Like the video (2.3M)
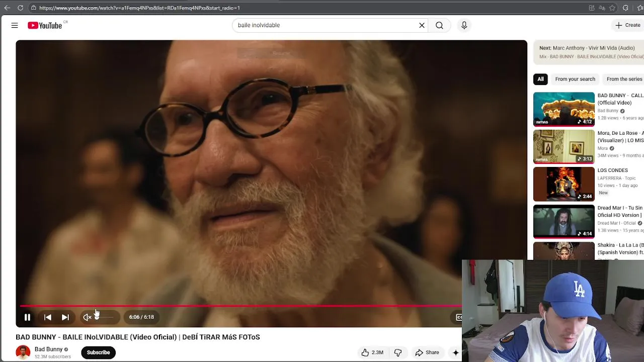 (x=372, y=352)
